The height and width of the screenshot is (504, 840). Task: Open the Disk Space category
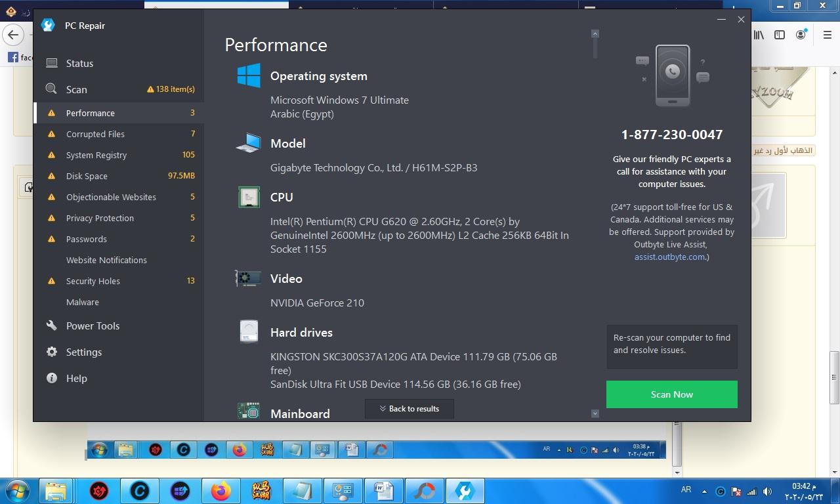(119, 176)
